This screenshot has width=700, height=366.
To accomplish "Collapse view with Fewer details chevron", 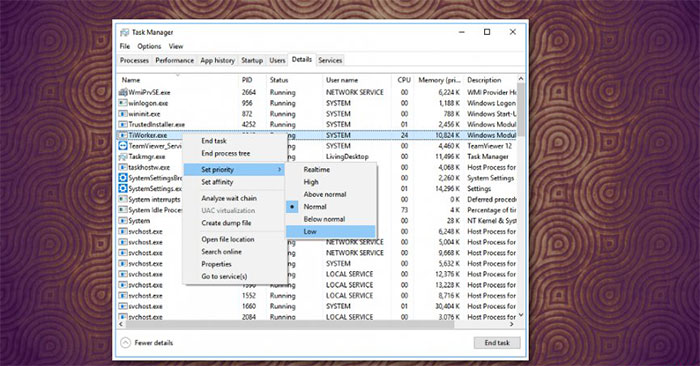I will click(x=125, y=343).
